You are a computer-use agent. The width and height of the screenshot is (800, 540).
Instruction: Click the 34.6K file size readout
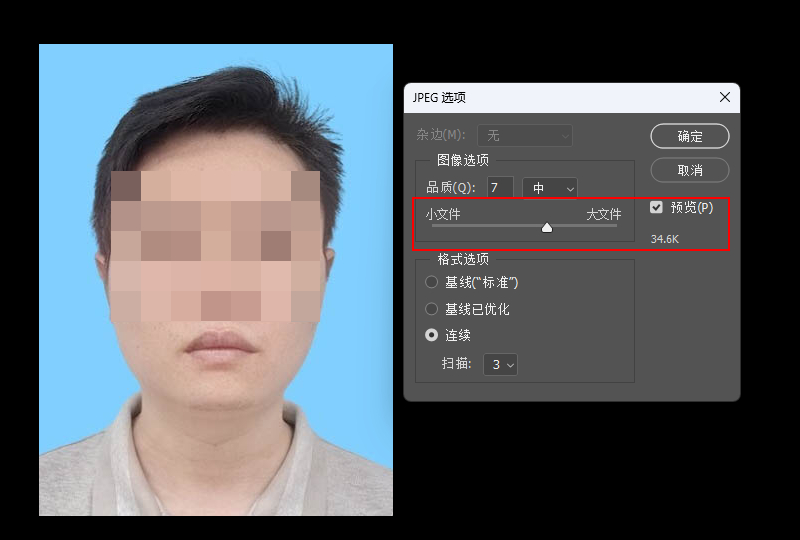665,239
